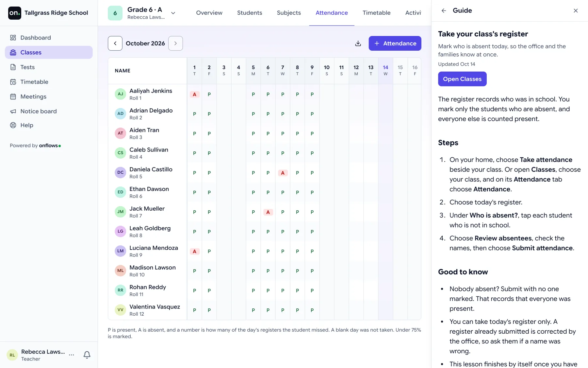Open Meetings in the sidebar
This screenshot has height=368, width=588.
(49, 96)
